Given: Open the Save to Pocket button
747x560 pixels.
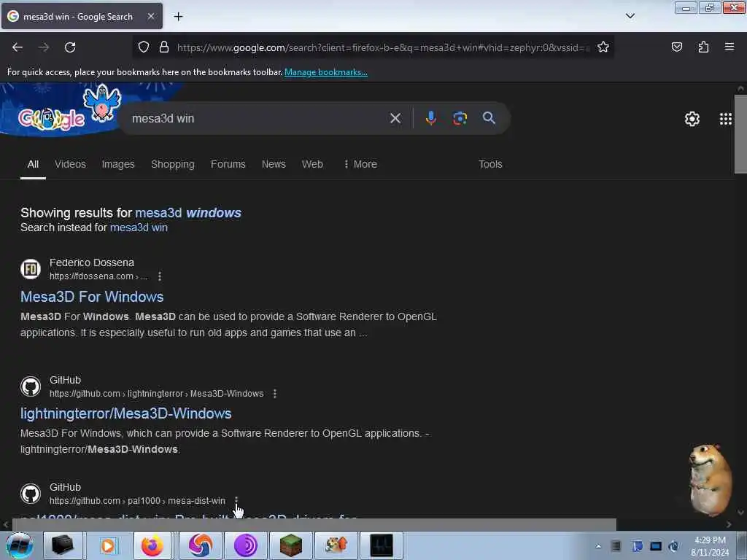Looking at the screenshot, I should [x=676, y=47].
